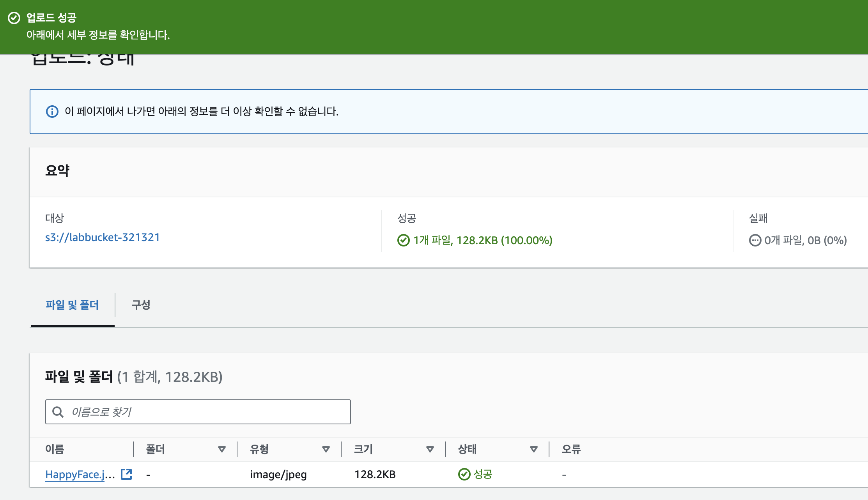Open the s3://labbucket-321321 destination link
This screenshot has width=868, height=500.
click(103, 237)
